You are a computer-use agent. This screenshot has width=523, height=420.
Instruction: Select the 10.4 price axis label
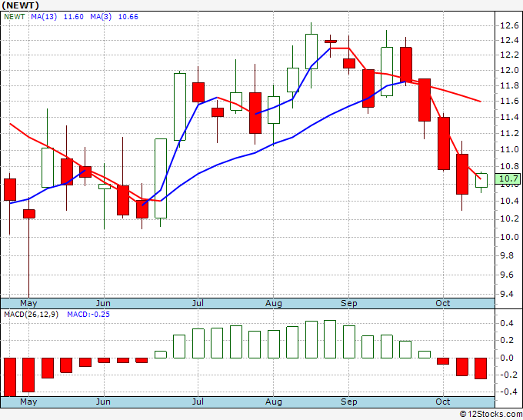pyautogui.click(x=509, y=201)
